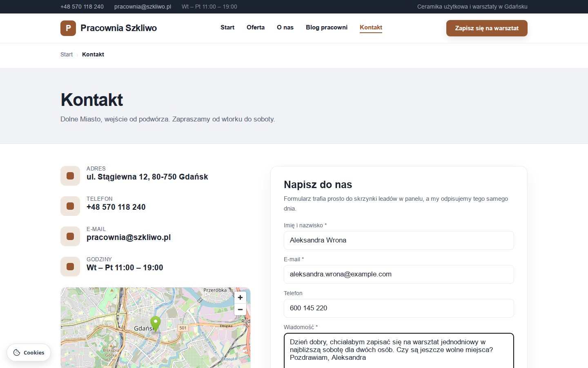Go to the Start menu item
Image resolution: width=588 pixels, height=368 pixels.
click(227, 27)
